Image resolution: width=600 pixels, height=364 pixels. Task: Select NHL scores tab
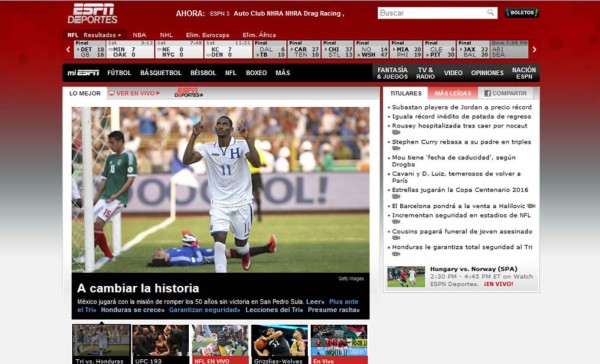[166, 35]
